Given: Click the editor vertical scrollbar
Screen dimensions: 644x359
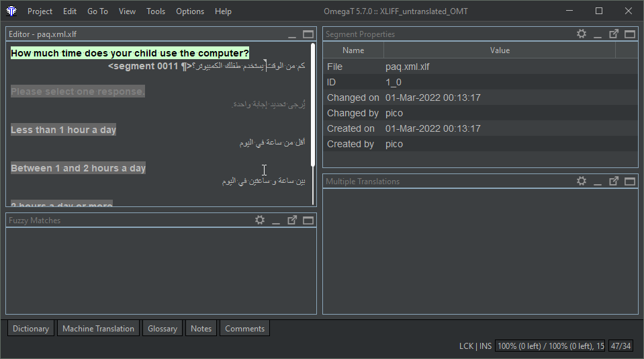Looking at the screenshot, I should (313, 104).
